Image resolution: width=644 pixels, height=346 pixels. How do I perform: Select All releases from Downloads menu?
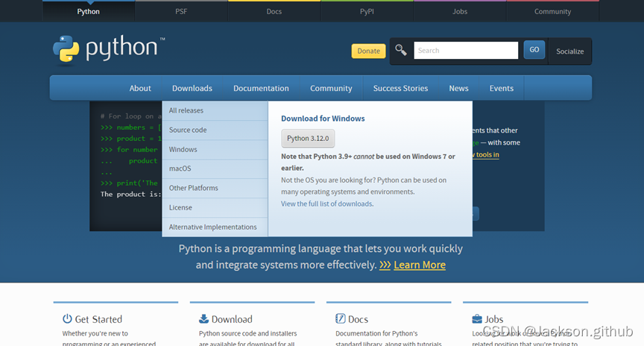pos(186,110)
